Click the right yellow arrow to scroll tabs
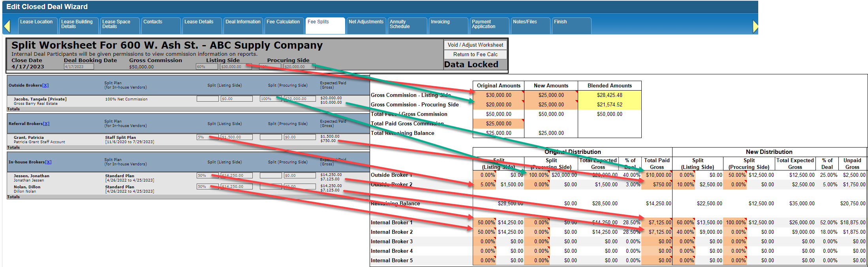Image resolution: width=868 pixels, height=267 pixels. coord(755,27)
